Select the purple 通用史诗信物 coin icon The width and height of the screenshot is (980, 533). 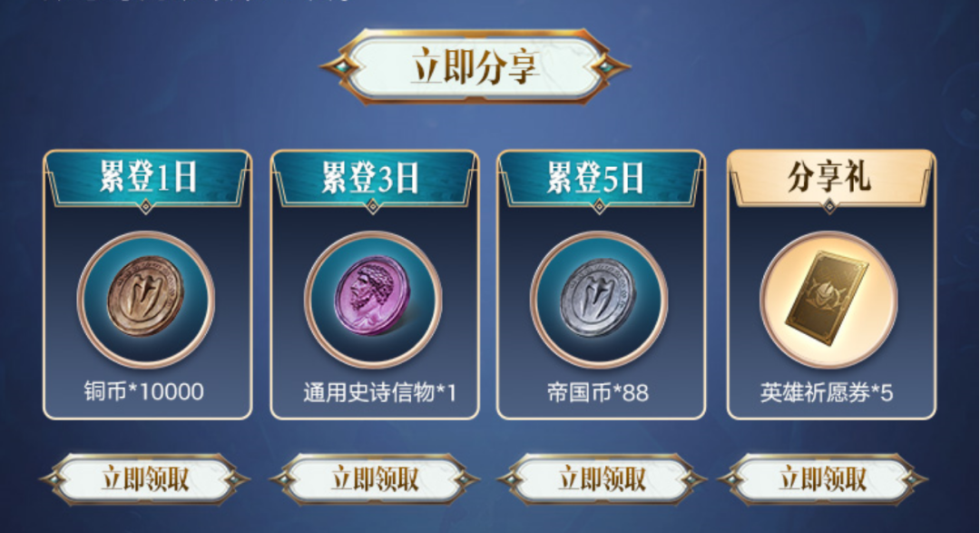(373, 299)
